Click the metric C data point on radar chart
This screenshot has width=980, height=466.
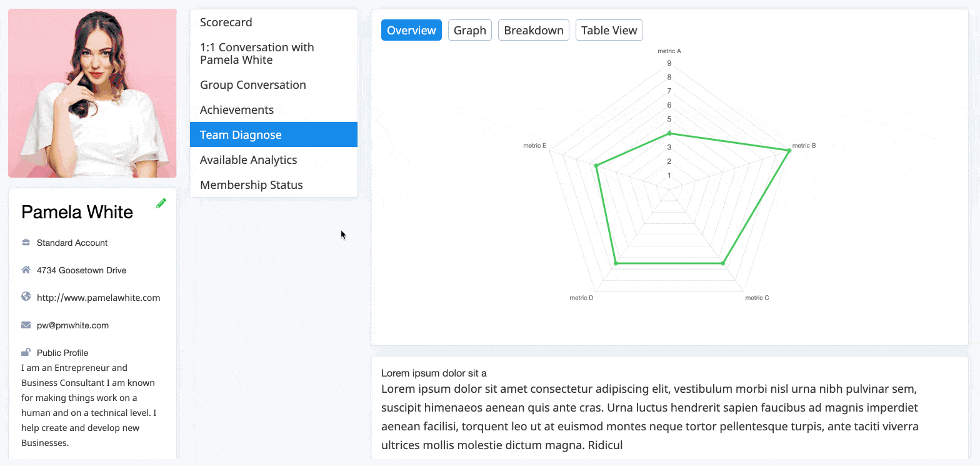[723, 263]
